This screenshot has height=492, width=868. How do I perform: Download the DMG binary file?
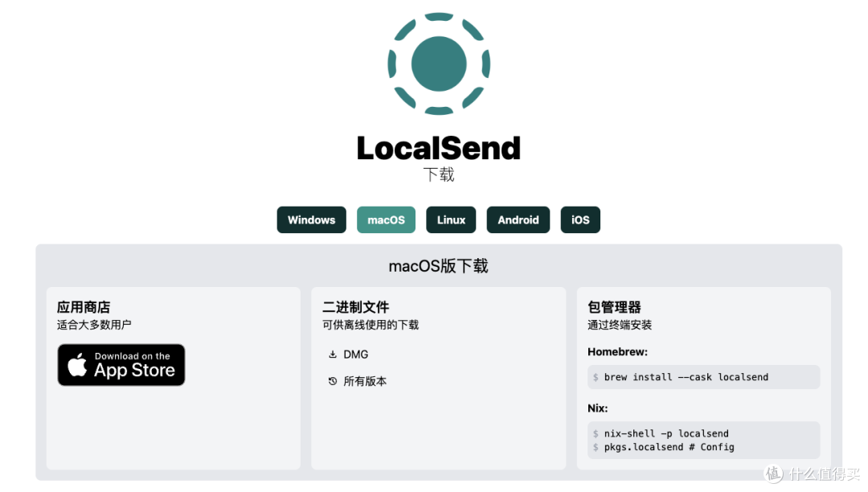point(355,355)
